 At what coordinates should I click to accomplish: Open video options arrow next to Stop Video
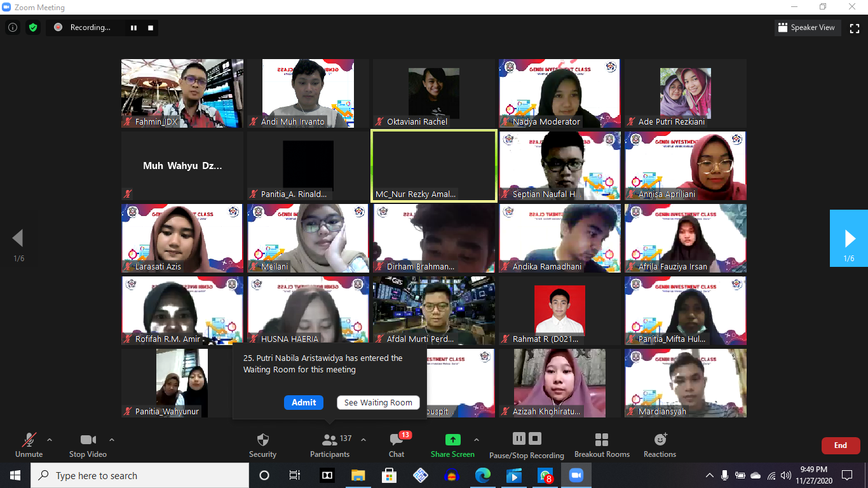tap(112, 440)
